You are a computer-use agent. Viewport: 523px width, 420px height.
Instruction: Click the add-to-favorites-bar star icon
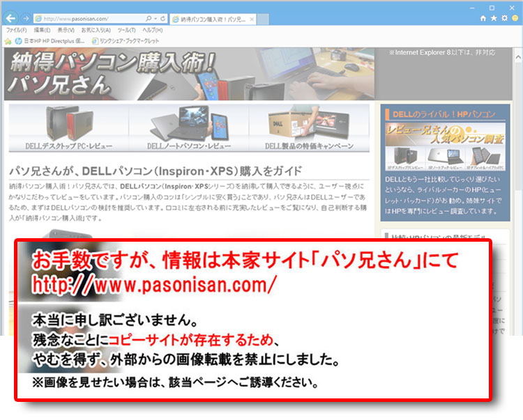[x=8, y=41]
